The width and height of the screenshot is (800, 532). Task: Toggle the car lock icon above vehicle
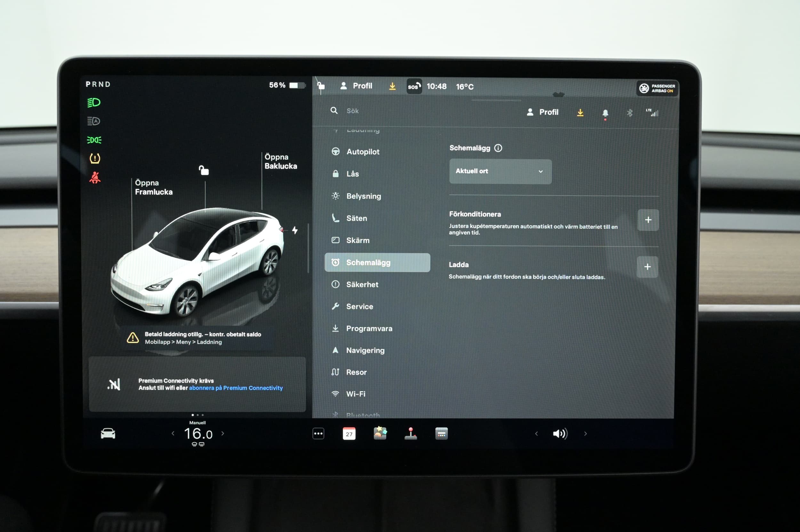click(x=204, y=170)
